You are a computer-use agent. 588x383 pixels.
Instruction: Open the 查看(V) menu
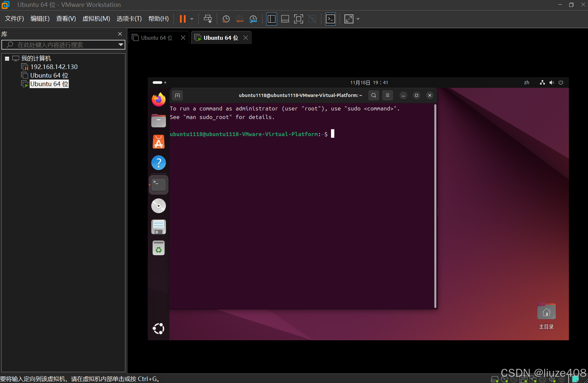point(66,18)
